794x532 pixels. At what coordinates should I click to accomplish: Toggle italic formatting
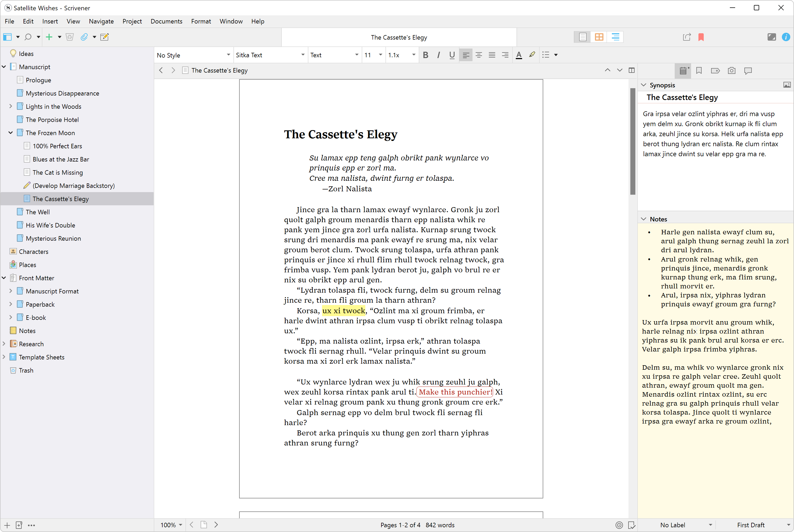point(438,55)
